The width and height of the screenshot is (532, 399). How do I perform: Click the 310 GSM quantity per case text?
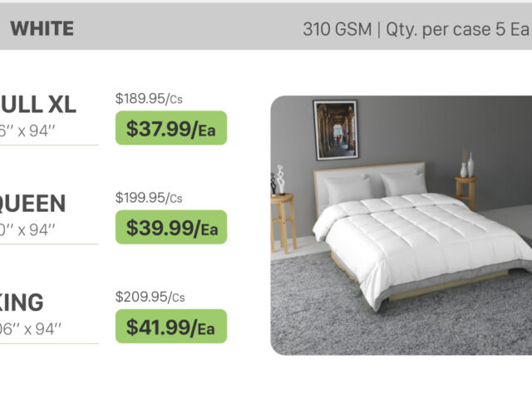click(x=416, y=30)
